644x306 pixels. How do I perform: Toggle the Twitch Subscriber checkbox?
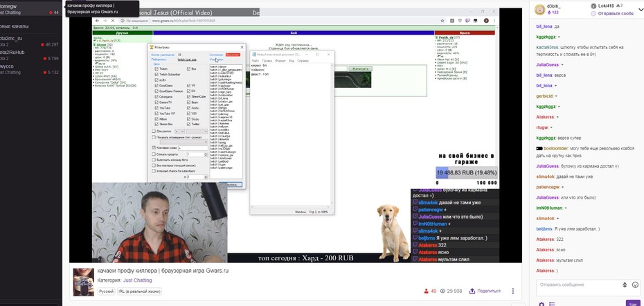156,74
